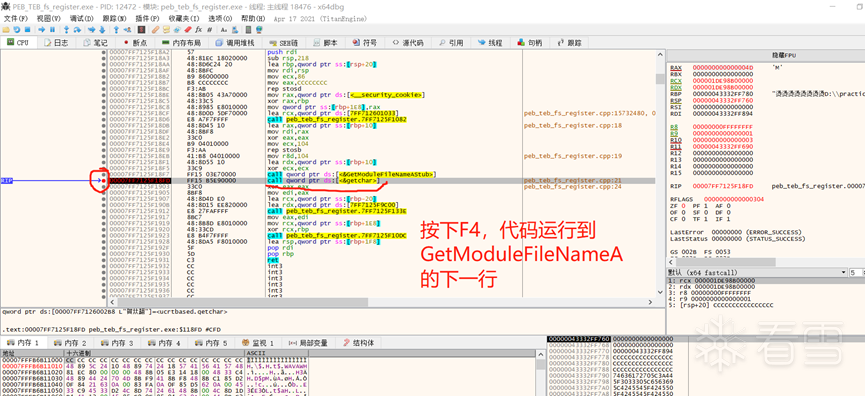The height and width of the screenshot is (396, 865).
Task: Switch to the 调用堆栈 call stack tab
Action: click(235, 42)
